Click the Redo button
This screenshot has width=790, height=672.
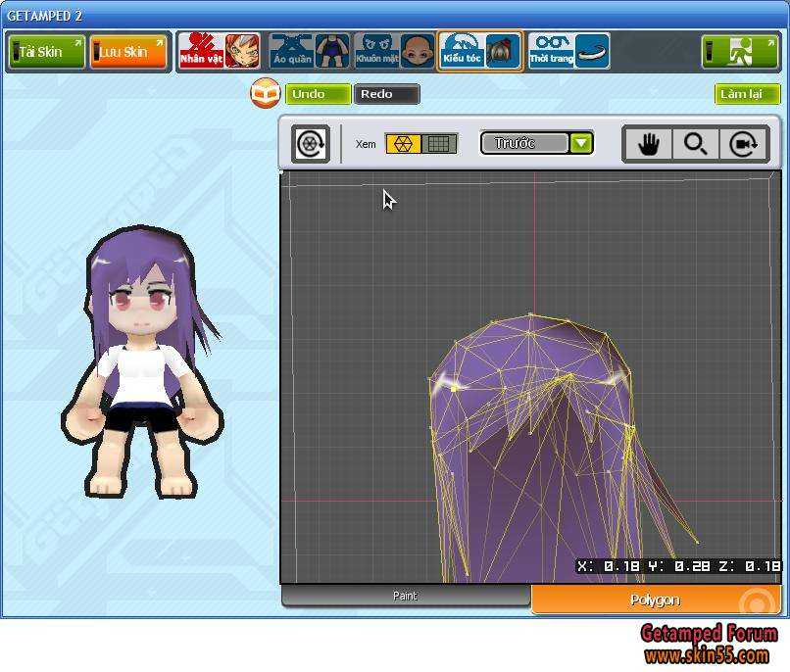coord(386,94)
